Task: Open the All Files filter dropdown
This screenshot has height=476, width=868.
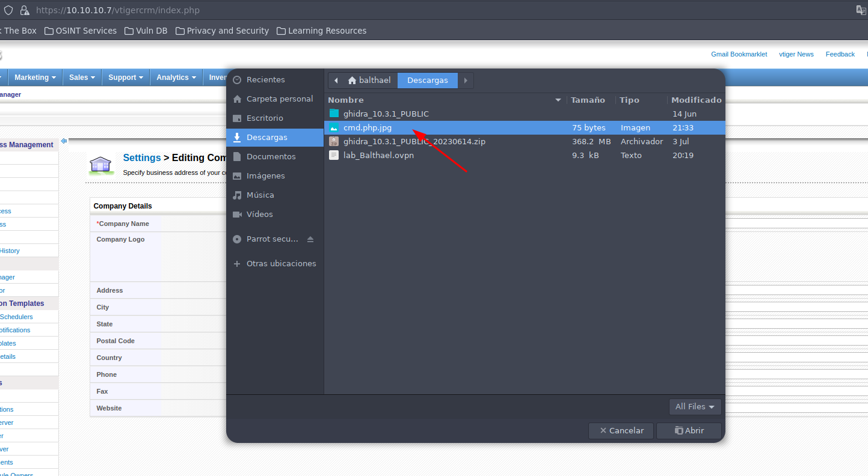Action: tap(695, 407)
